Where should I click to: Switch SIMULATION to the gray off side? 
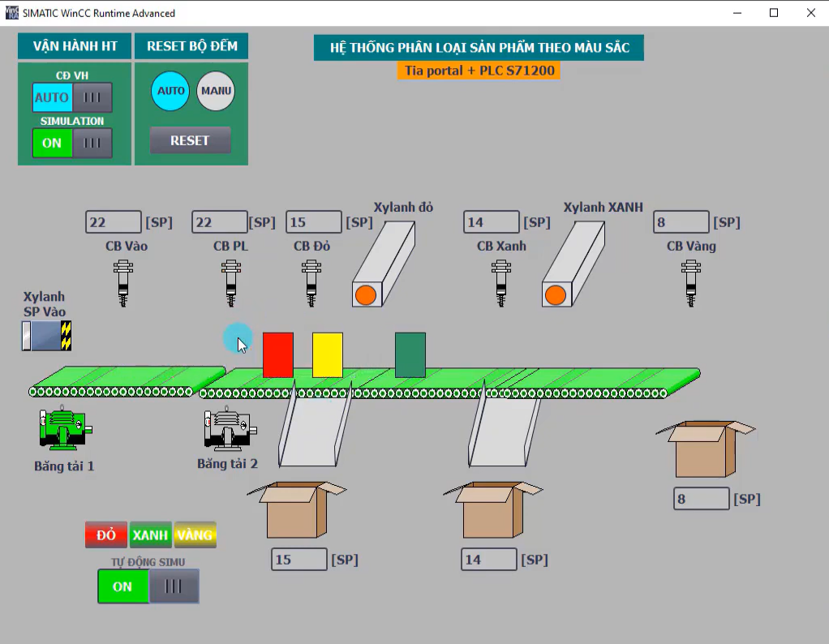tap(92, 143)
